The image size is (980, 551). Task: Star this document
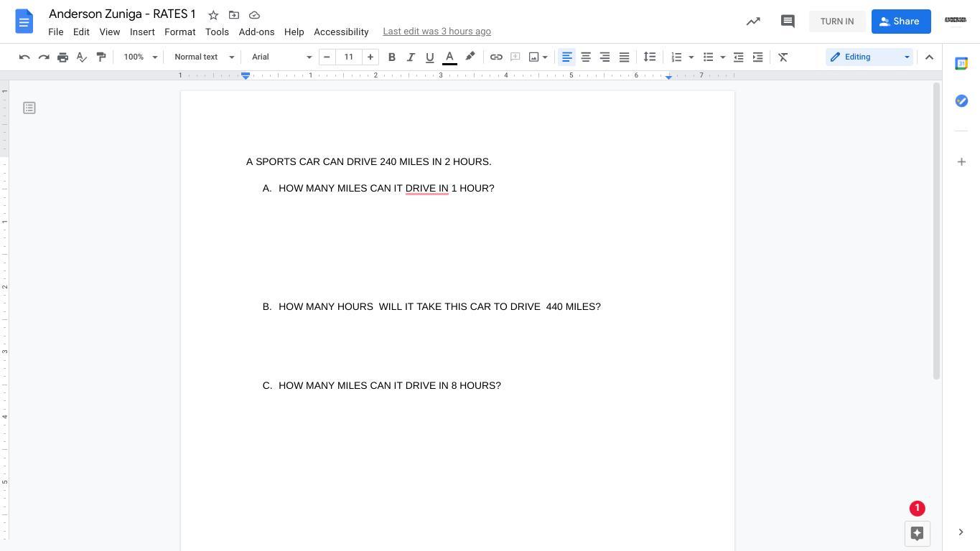[213, 15]
